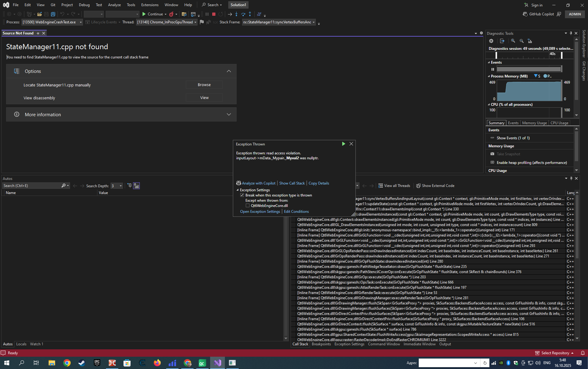Stop debugging with the red square button

pyautogui.click(x=214, y=14)
